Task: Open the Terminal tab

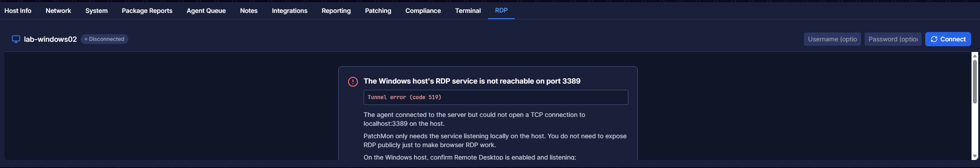Action: point(468,11)
